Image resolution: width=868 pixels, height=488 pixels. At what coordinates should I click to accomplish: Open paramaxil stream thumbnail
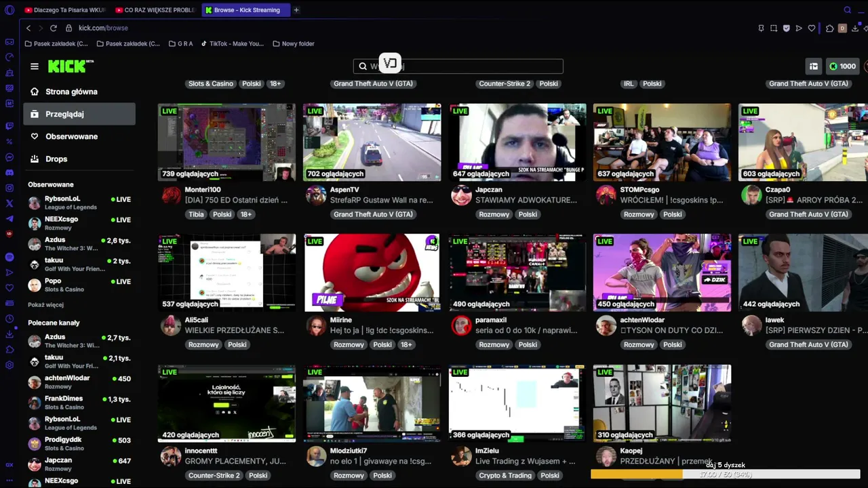pyautogui.click(x=517, y=272)
